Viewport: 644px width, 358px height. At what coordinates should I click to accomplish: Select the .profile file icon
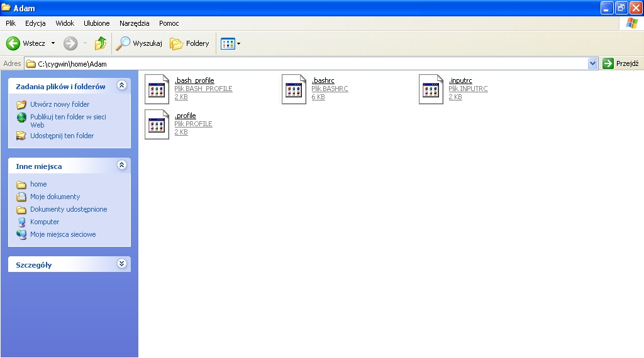click(157, 124)
